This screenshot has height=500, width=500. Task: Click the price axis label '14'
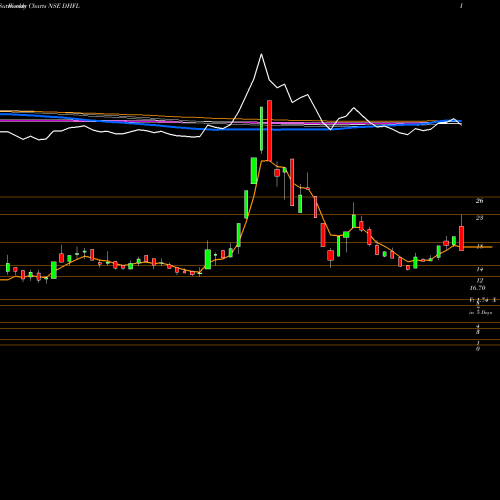(x=480, y=269)
